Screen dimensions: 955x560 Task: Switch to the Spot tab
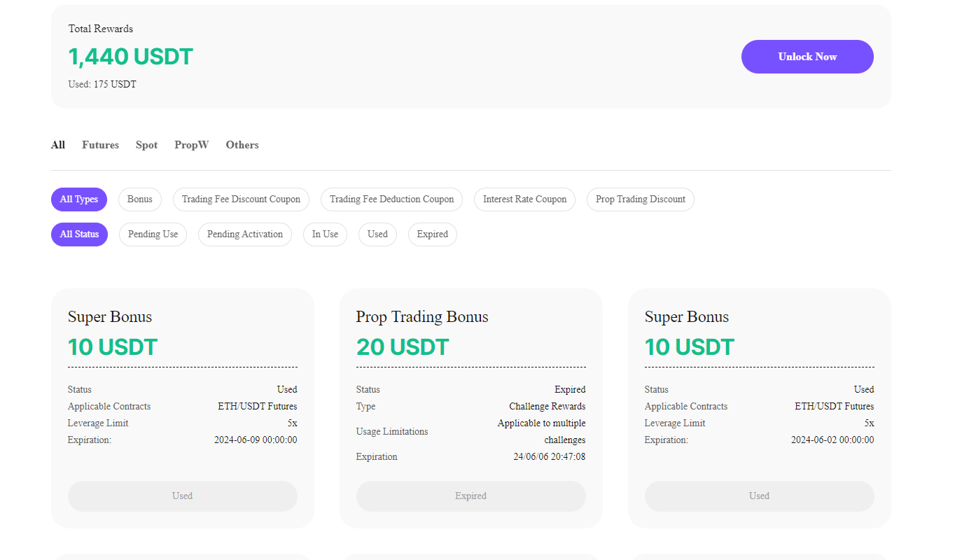[146, 145]
